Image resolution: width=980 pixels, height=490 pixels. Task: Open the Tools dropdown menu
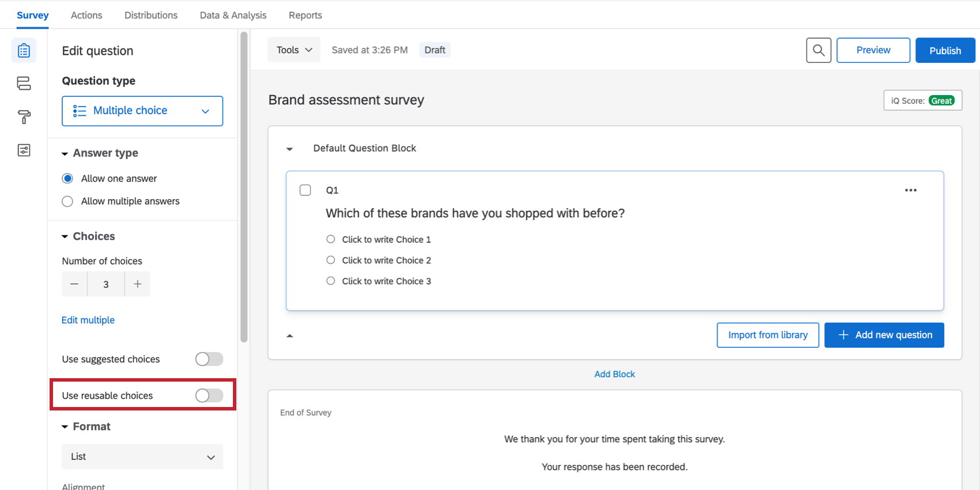294,50
